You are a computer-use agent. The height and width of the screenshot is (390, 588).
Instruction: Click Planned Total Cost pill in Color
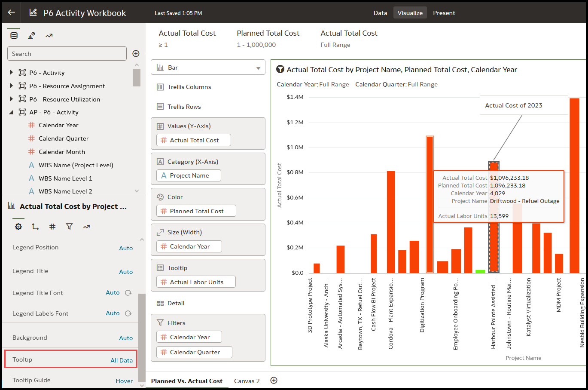click(196, 211)
